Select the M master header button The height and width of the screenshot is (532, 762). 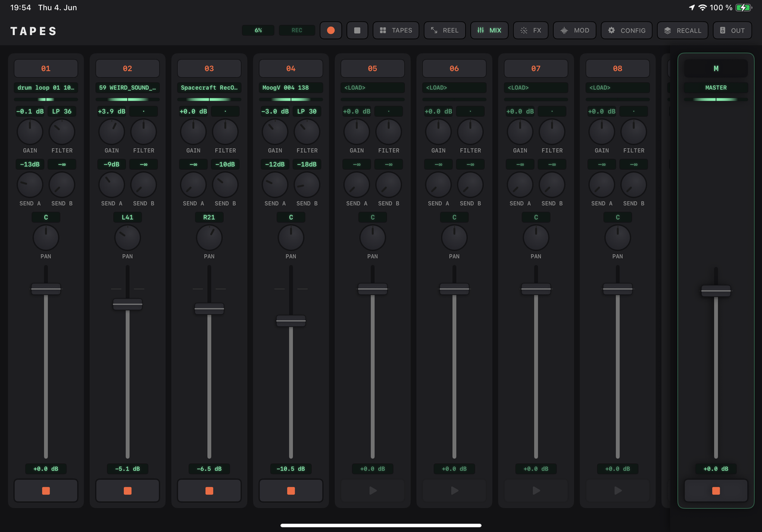tap(716, 68)
